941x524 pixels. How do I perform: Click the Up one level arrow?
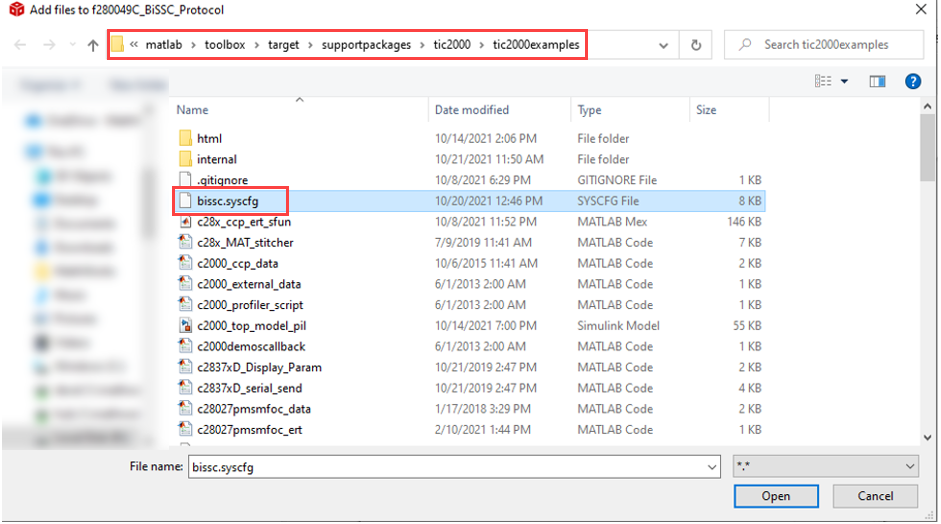(93, 45)
